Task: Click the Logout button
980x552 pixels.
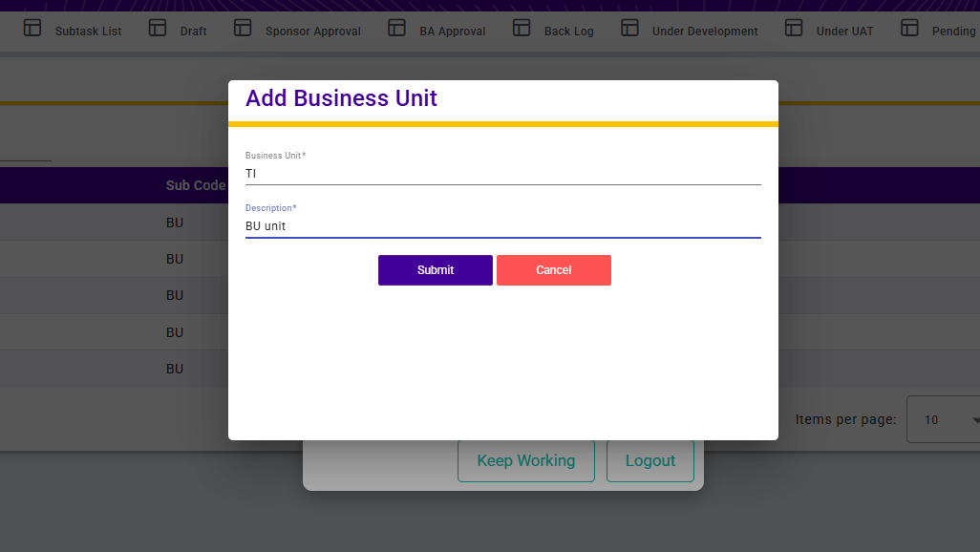Action: [x=650, y=461]
